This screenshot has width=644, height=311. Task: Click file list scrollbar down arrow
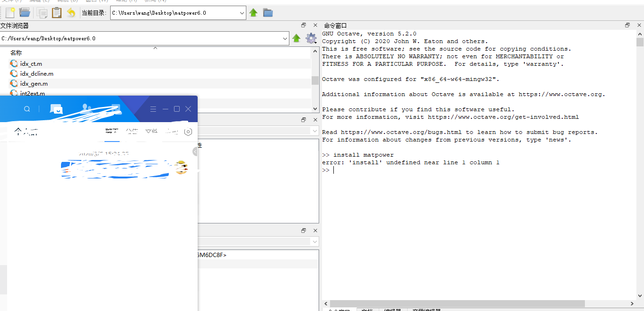315,108
